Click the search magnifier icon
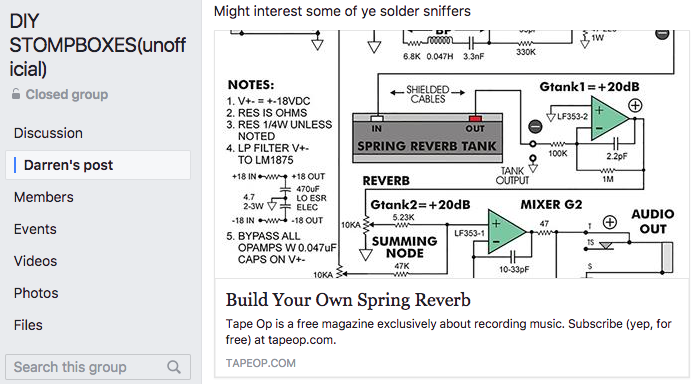 point(174,367)
